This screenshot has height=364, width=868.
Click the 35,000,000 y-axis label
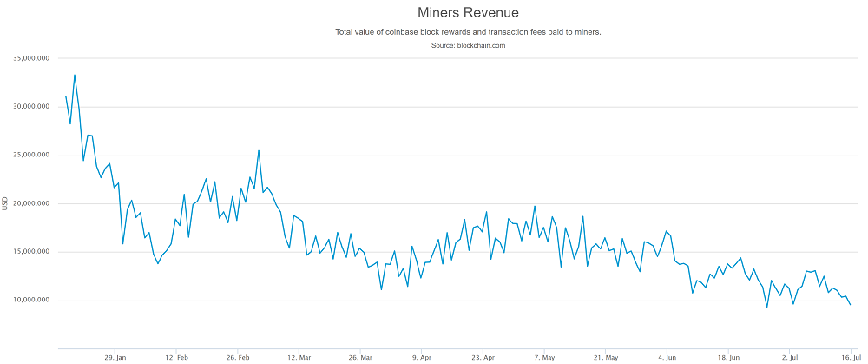click(31, 58)
